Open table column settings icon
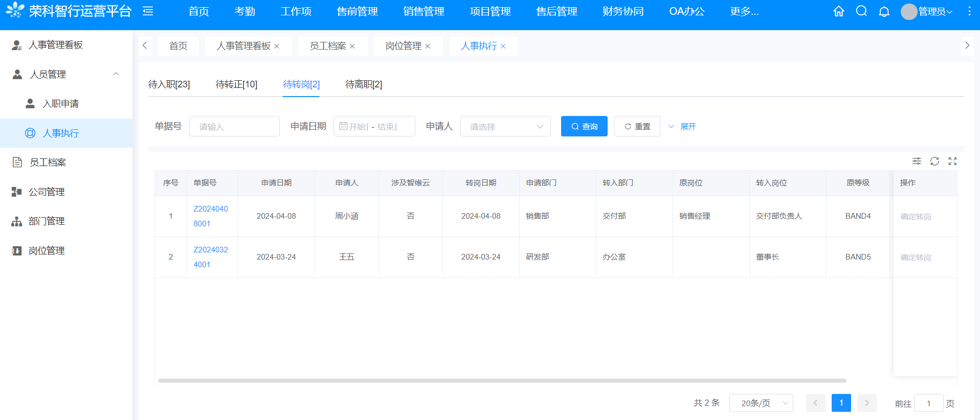This screenshot has height=420, width=980. [x=917, y=161]
